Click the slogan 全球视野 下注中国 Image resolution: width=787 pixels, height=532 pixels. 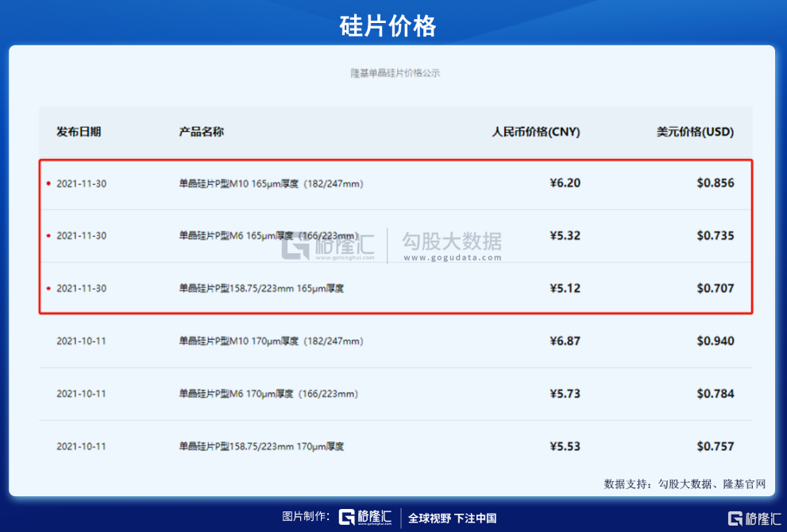click(x=452, y=519)
